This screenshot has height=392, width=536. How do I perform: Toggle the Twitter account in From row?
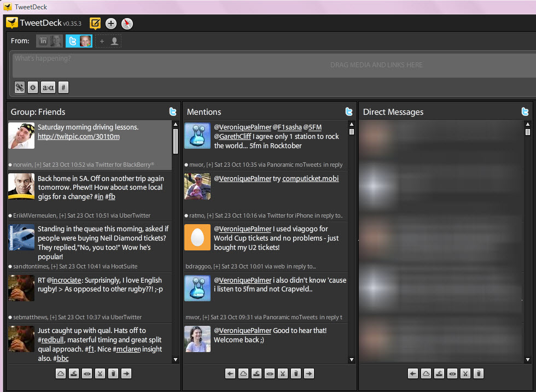click(x=79, y=41)
